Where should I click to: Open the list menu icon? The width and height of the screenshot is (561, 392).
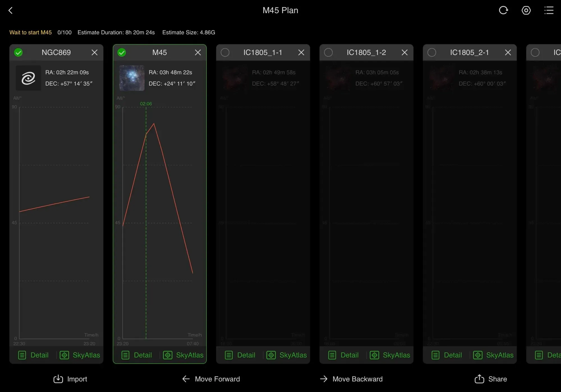tap(549, 10)
